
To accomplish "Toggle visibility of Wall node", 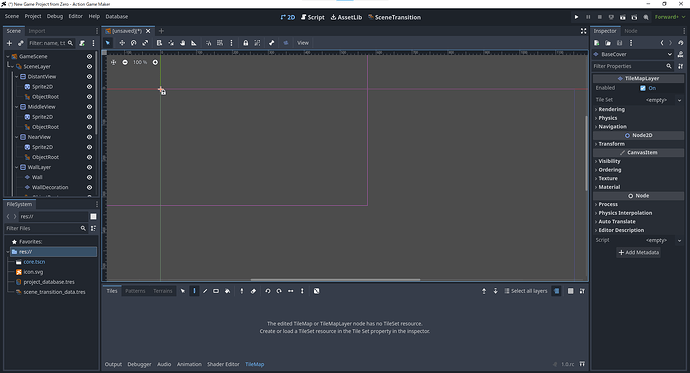I will (x=89, y=177).
